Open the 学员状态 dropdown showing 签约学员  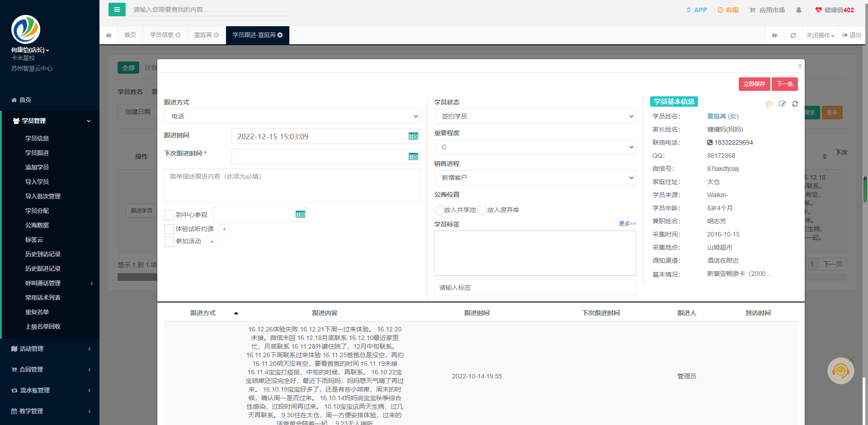(535, 116)
